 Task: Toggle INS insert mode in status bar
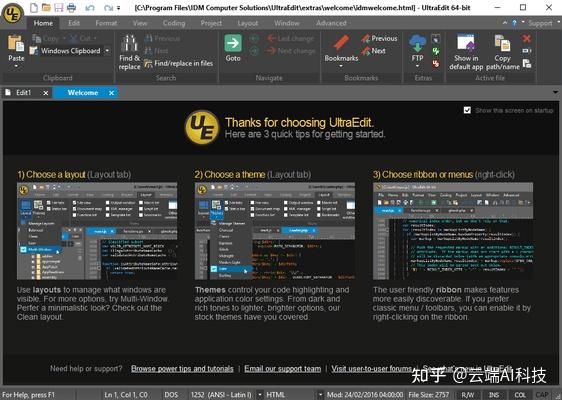point(494,395)
